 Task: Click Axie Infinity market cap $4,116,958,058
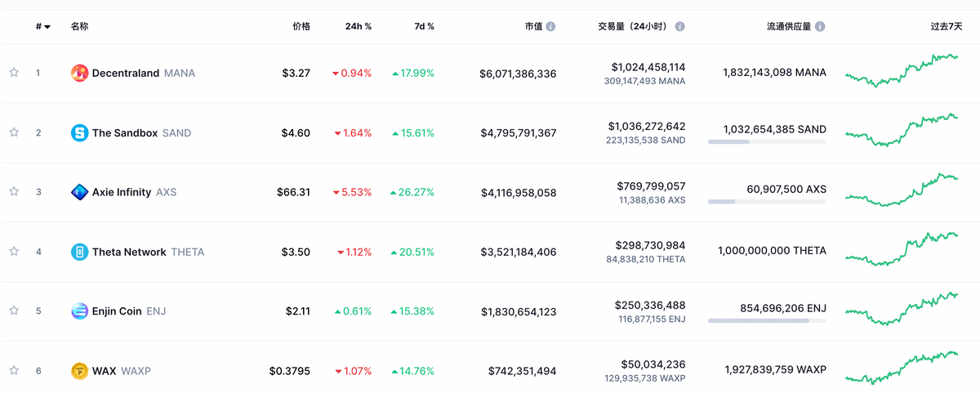(519, 193)
